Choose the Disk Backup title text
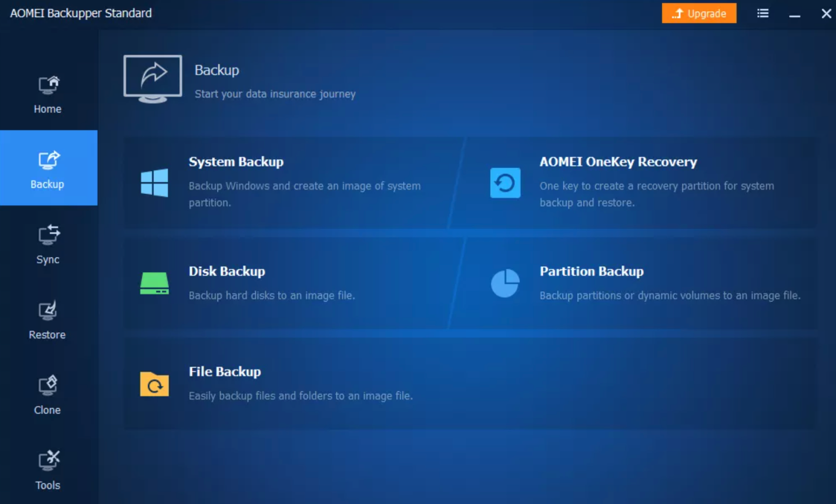This screenshot has width=836, height=504. click(227, 271)
